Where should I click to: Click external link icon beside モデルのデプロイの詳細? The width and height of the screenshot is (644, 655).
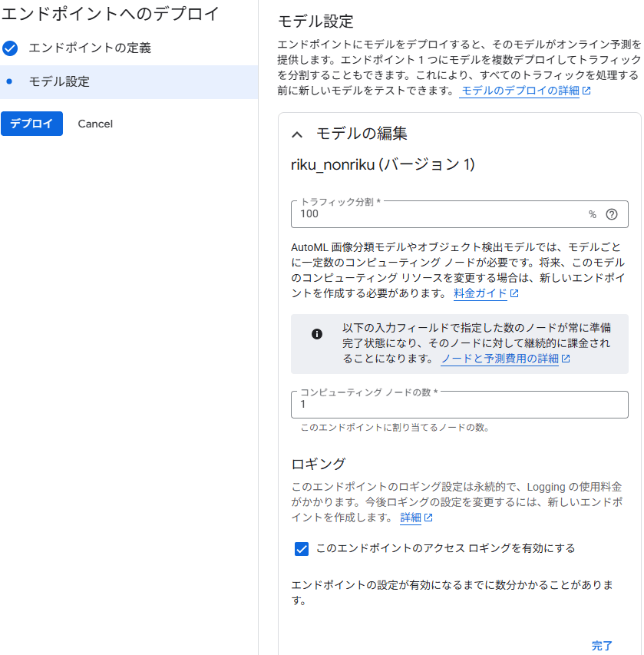586,91
